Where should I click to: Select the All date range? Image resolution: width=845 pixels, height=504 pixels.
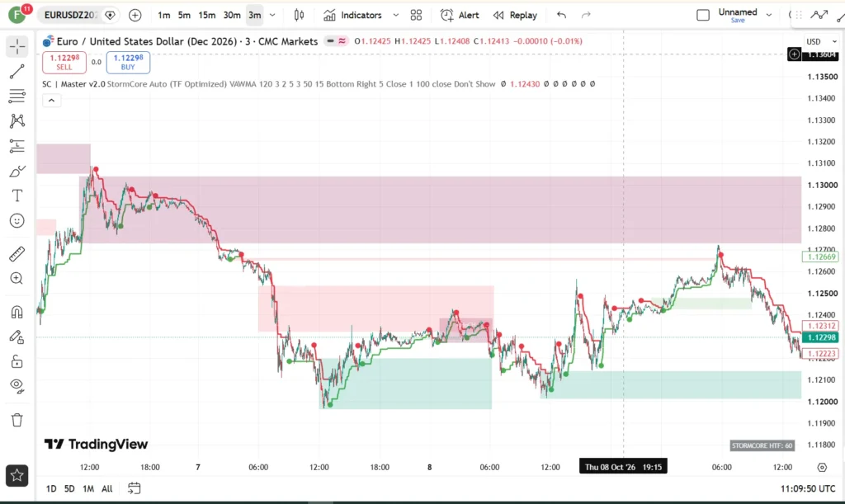tap(107, 488)
